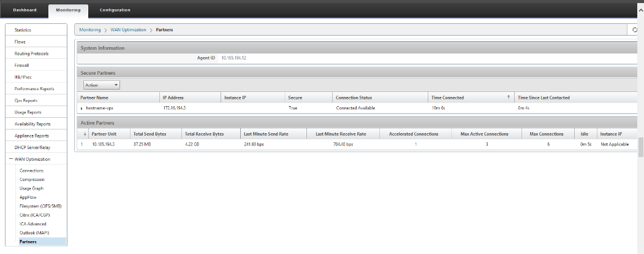The height and width of the screenshot is (254, 644).
Task: Select Compression under WAN Optimization
Action: coord(32,180)
